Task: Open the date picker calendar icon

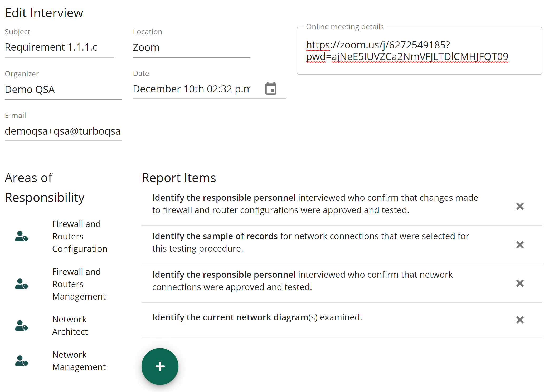Action: click(x=271, y=89)
